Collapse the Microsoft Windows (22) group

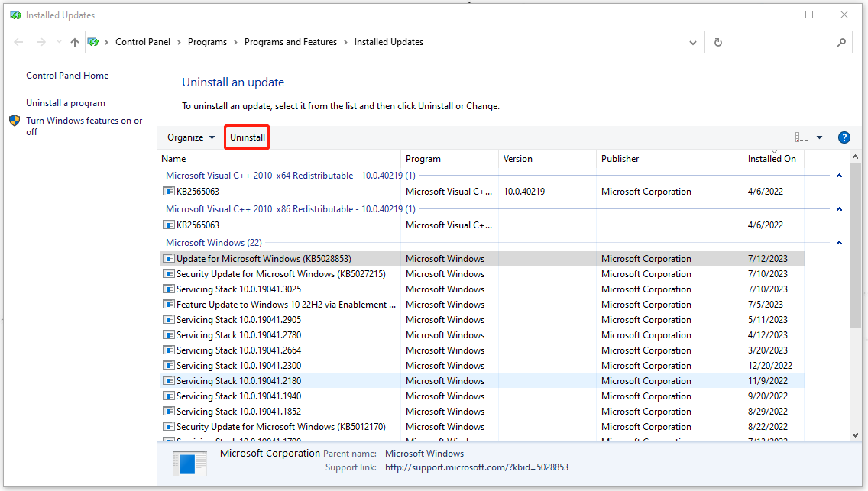838,242
